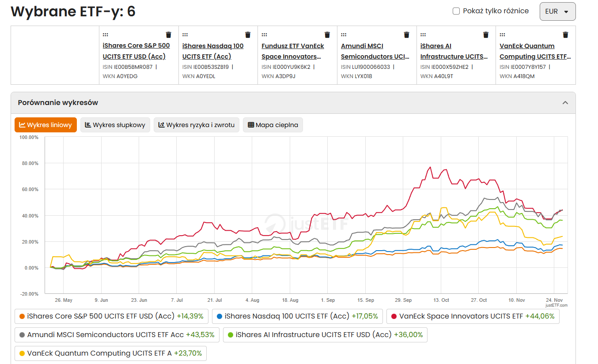598x364 pixels.
Task: Switch to Wykres słupkowy tab
Action: [x=115, y=125]
